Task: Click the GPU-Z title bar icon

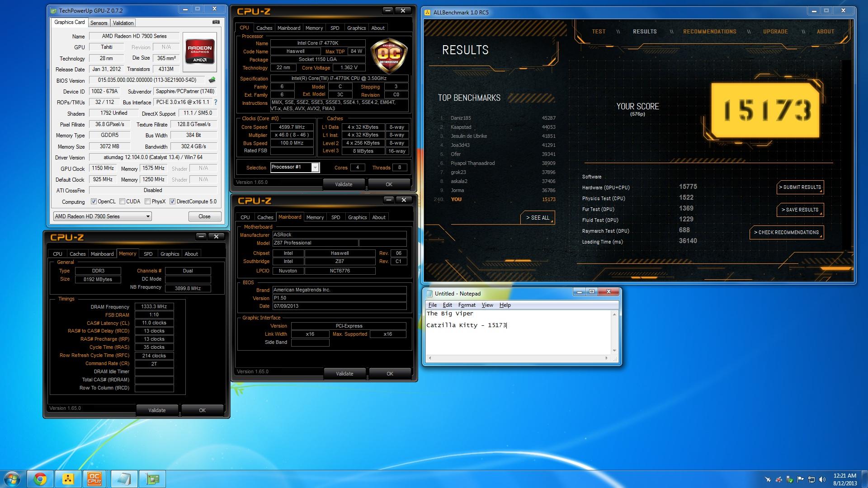Action: (x=54, y=10)
